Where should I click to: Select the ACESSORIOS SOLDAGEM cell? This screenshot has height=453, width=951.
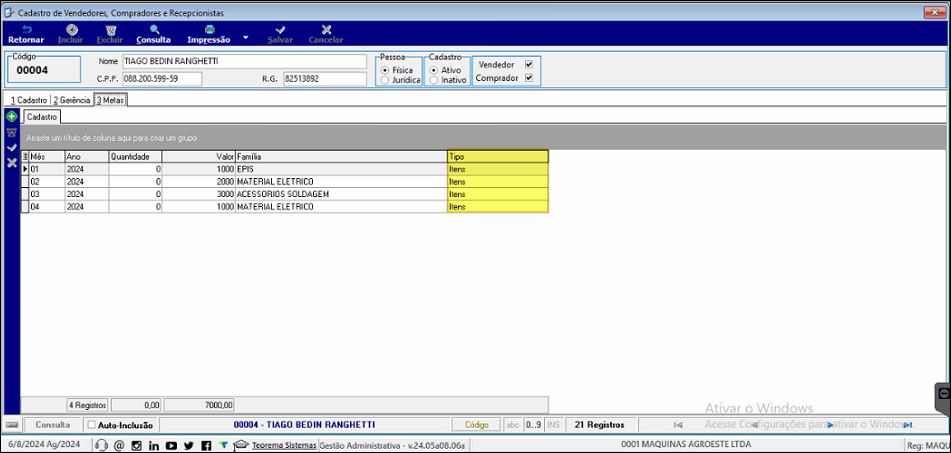[x=341, y=194]
